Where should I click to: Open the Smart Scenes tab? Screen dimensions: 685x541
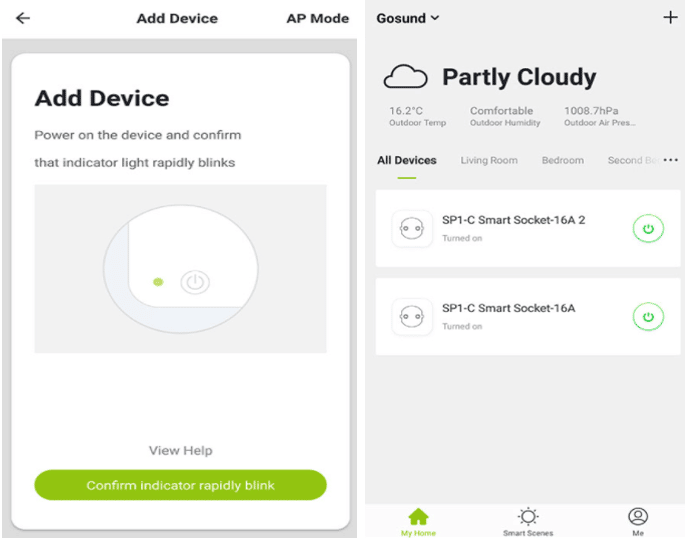tap(528, 522)
